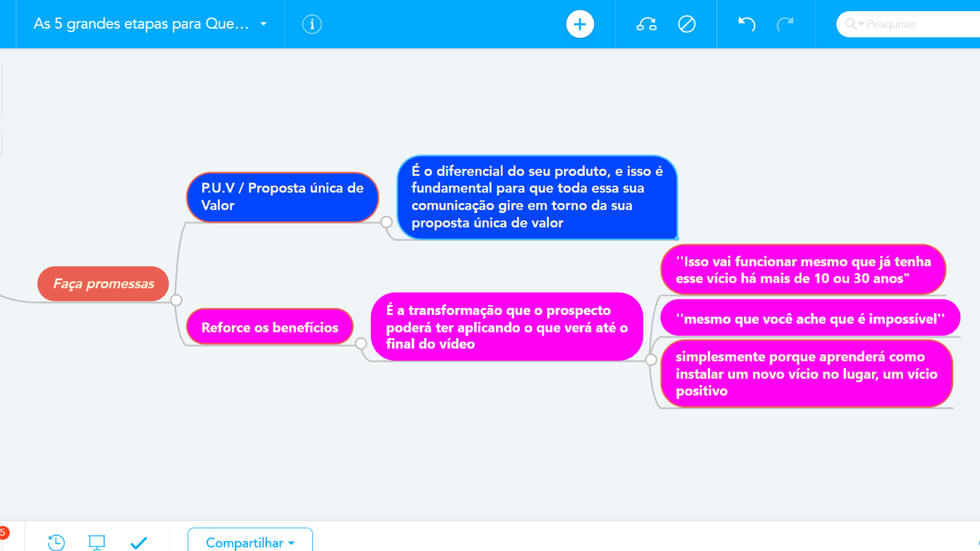Select the 'mesmo que você ache' node
This screenshot has width=980, height=551.
pyautogui.click(x=810, y=319)
